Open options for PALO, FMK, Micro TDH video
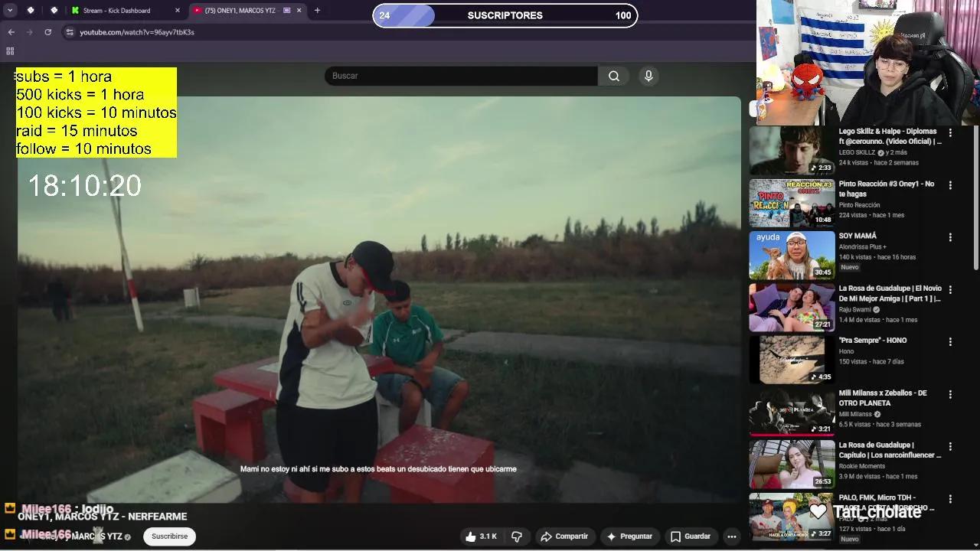The image size is (980, 551). point(950,499)
